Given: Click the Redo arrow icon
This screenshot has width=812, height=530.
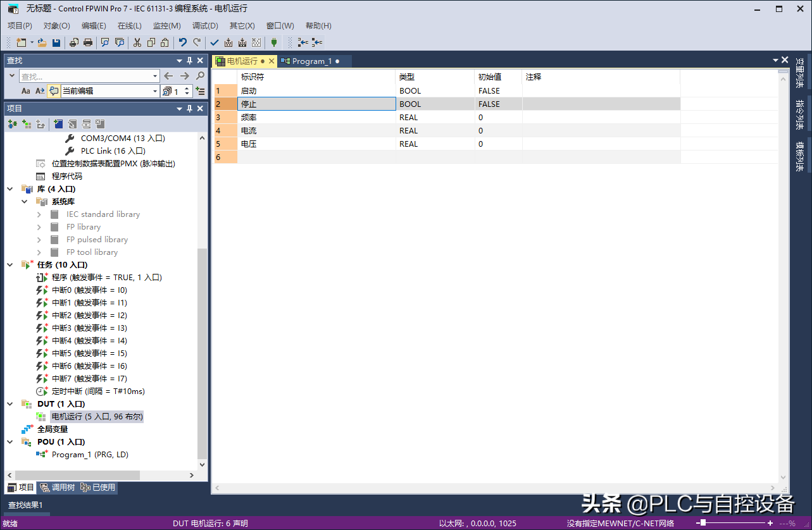Looking at the screenshot, I should (197, 42).
